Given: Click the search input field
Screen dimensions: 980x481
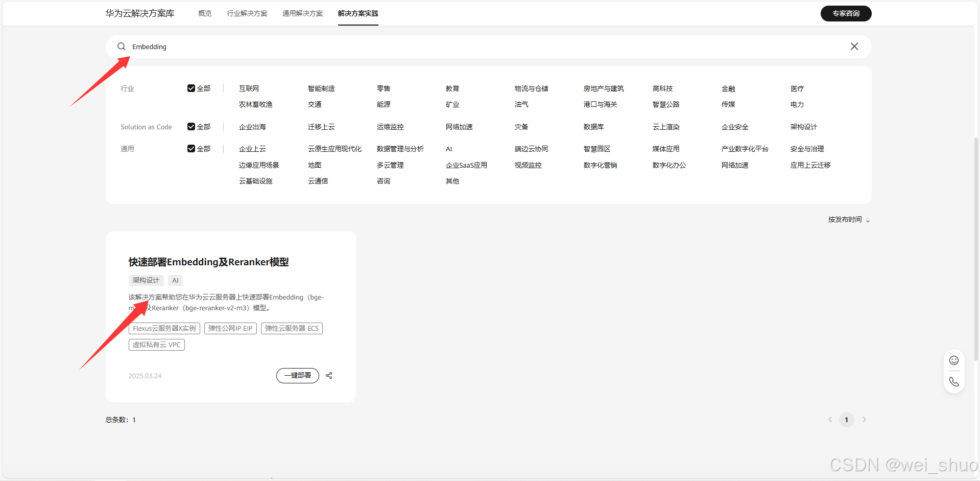Looking at the screenshot, I should (357, 46).
